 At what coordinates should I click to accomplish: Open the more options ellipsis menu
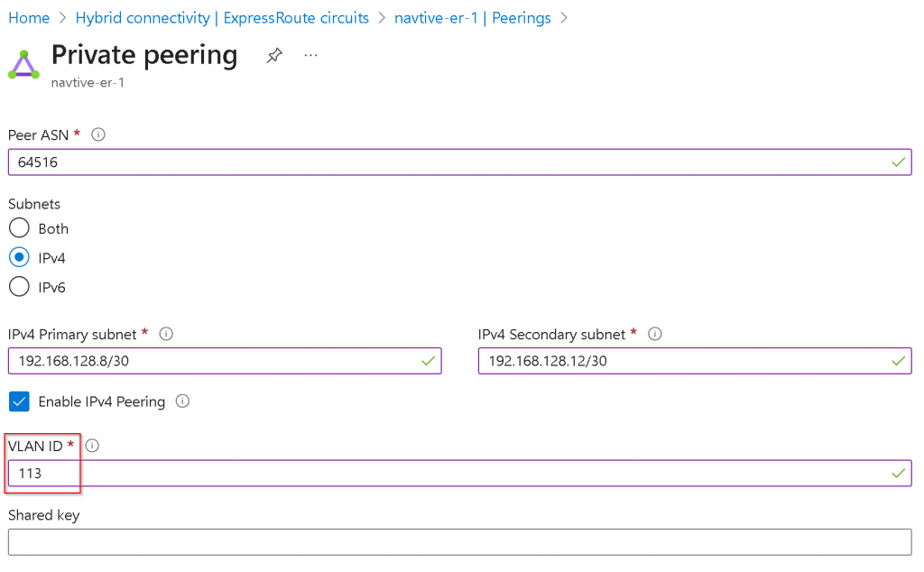point(311,56)
